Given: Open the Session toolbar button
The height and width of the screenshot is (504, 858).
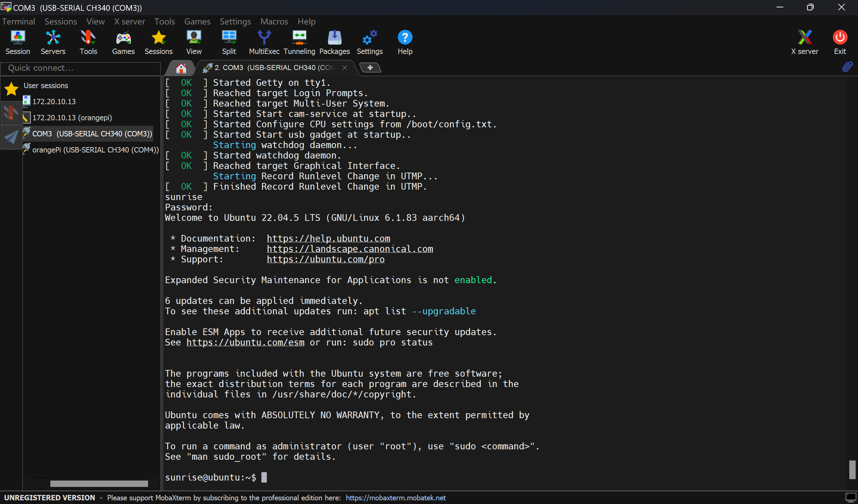Looking at the screenshot, I should point(18,43).
